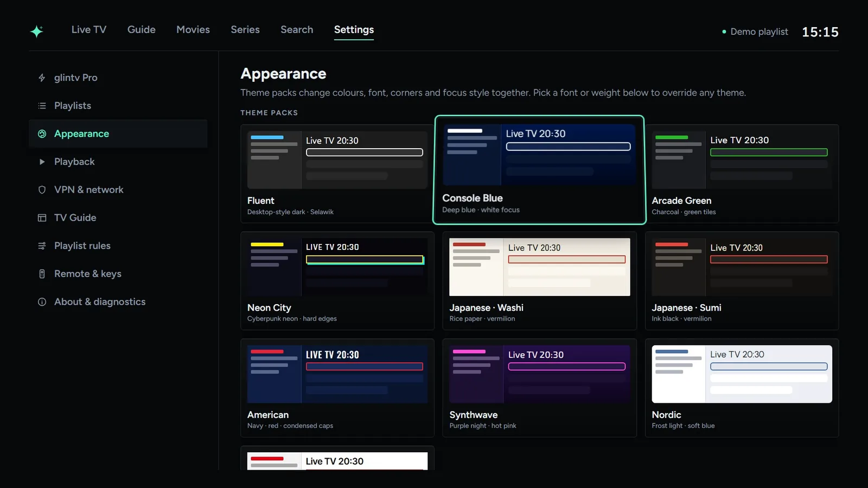Click the info icon beside About & diagnostics
The width and height of the screenshot is (868, 488).
coord(42,302)
